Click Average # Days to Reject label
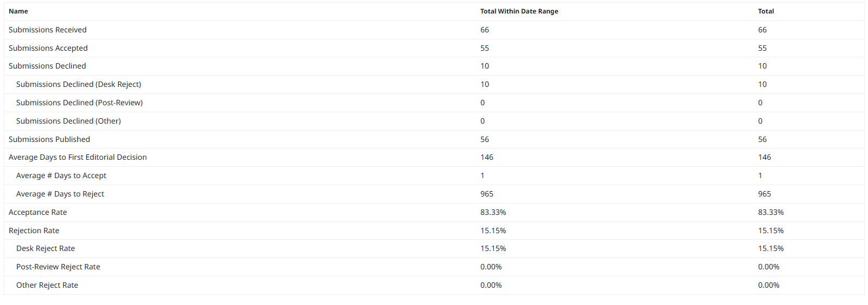Viewport: 868px width, 305px height. [60, 194]
